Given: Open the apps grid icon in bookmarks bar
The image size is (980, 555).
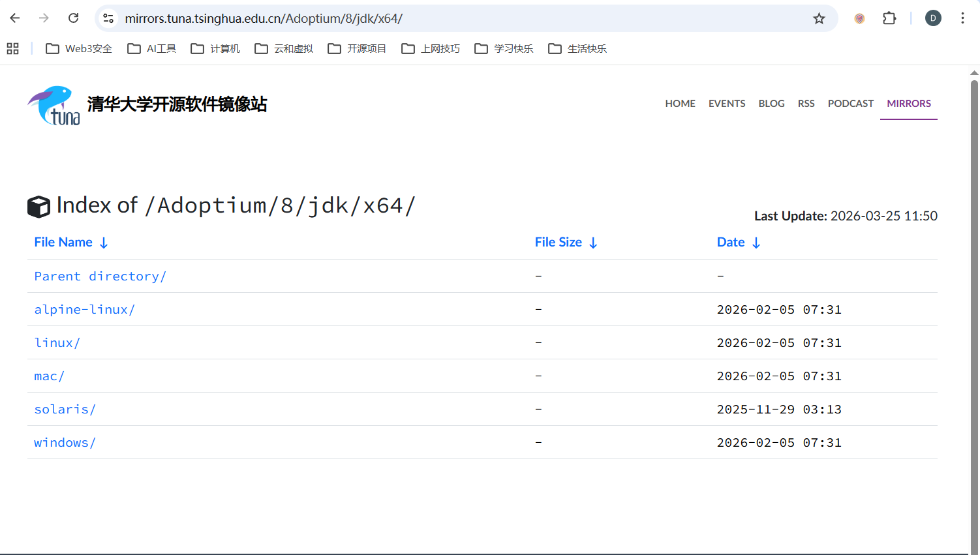Looking at the screenshot, I should pyautogui.click(x=12, y=49).
